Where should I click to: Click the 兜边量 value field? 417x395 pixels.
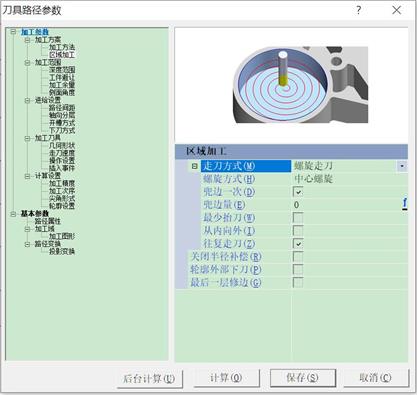tap(347, 205)
